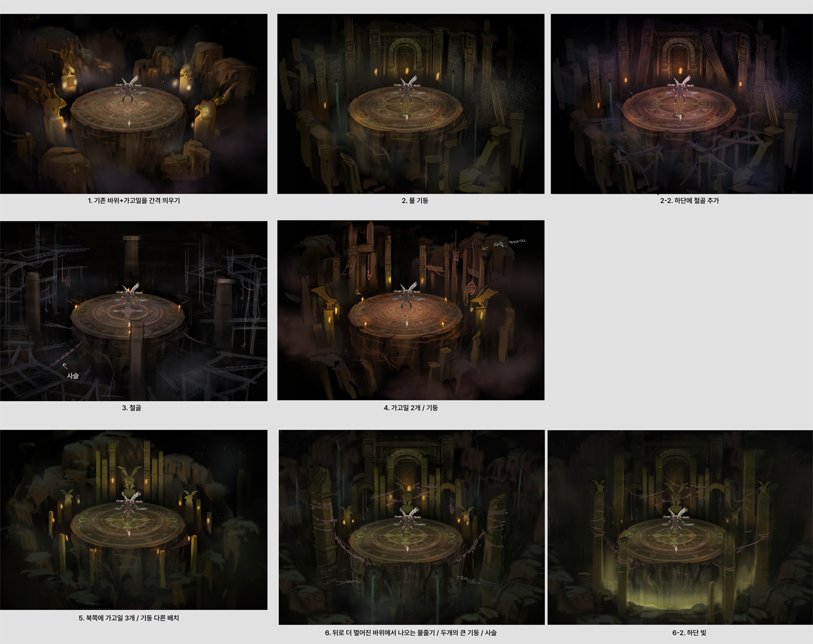The height and width of the screenshot is (644, 813).
Task: Click the long caption under concept 6
Action: click(x=410, y=633)
